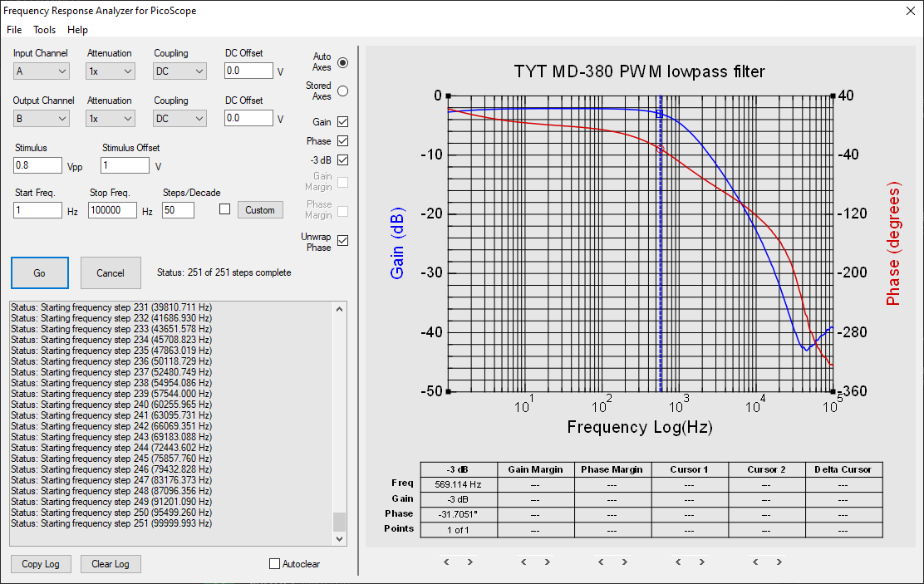
Task: Click left arrow under Cursor 1 column
Action: tap(677, 562)
